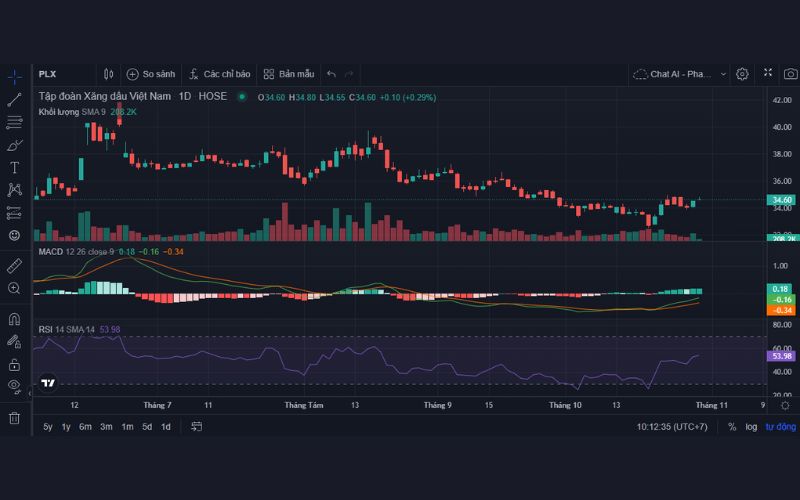This screenshot has height=500, width=800.
Task: Toggle log scale on price axis
Action: (x=751, y=427)
